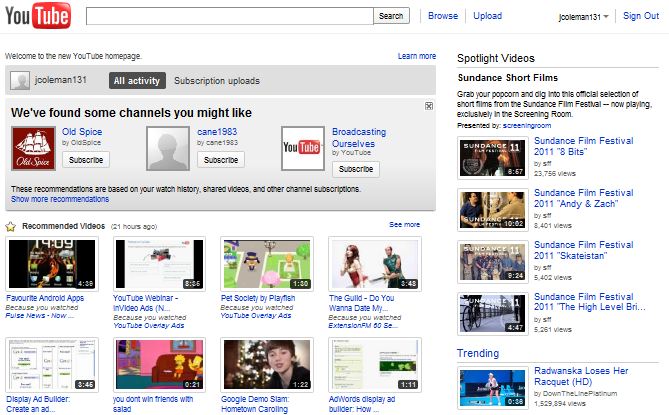Image resolution: width=669 pixels, height=415 pixels.
Task: Open Sundance "Andy & Zach" thumbnail
Action: pos(493,210)
